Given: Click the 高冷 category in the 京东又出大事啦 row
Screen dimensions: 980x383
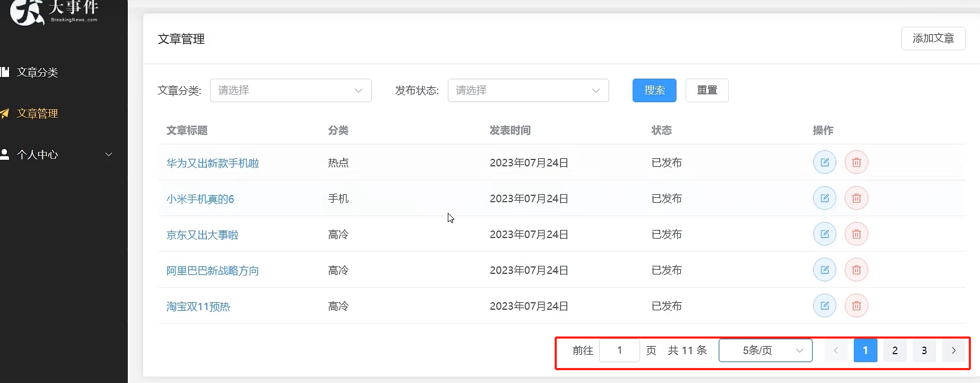Looking at the screenshot, I should click(x=338, y=234).
